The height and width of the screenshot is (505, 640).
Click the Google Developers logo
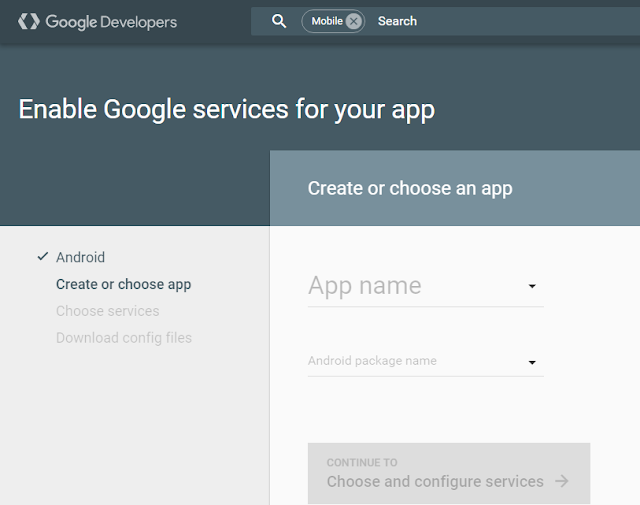97,22
